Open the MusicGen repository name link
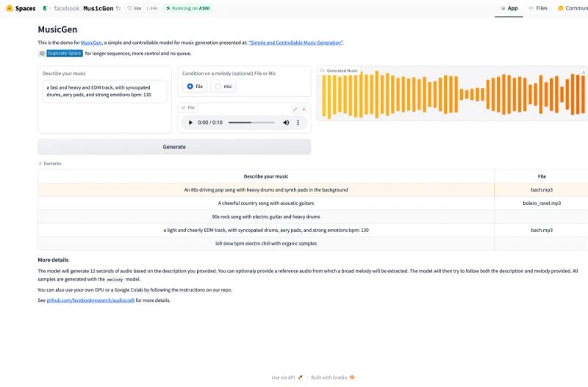Image resolution: width=588 pixels, height=387 pixels. pos(98,8)
